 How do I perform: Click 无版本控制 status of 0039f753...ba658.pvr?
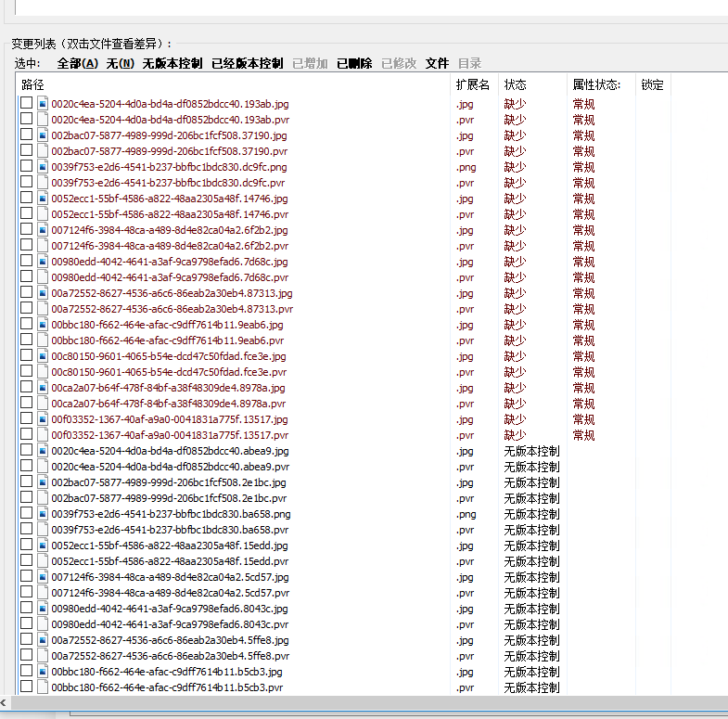(x=532, y=530)
